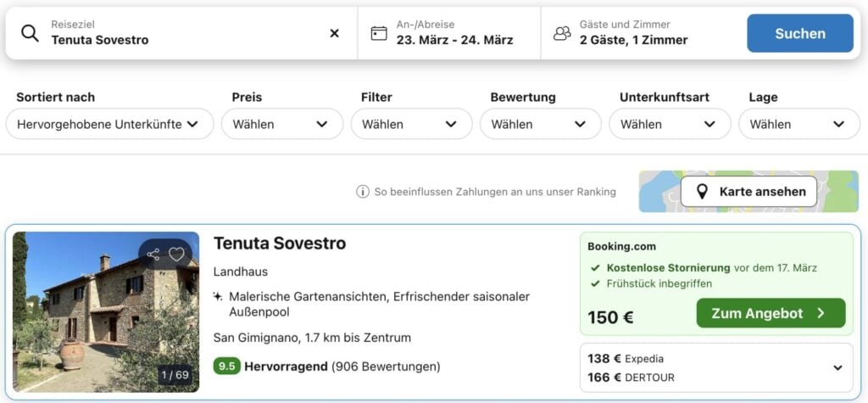This screenshot has width=868, height=403.
Task: Expand the Filter dropdown
Action: click(x=410, y=124)
